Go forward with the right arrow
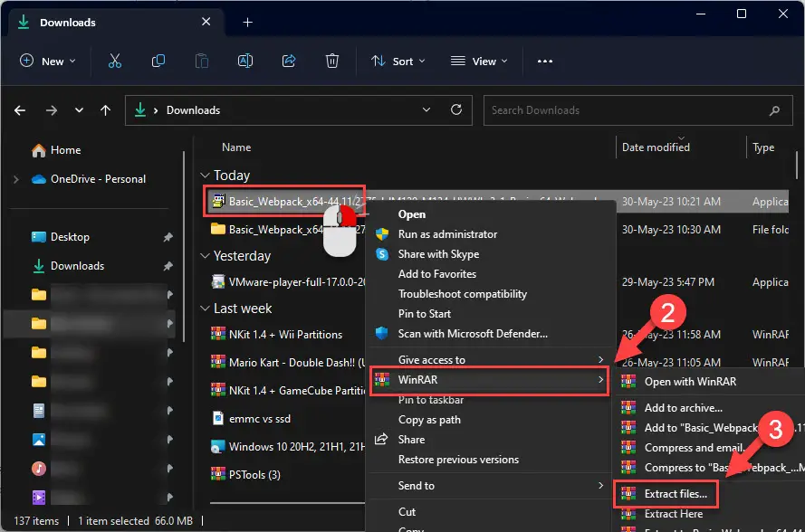This screenshot has height=532, width=805. tap(51, 110)
